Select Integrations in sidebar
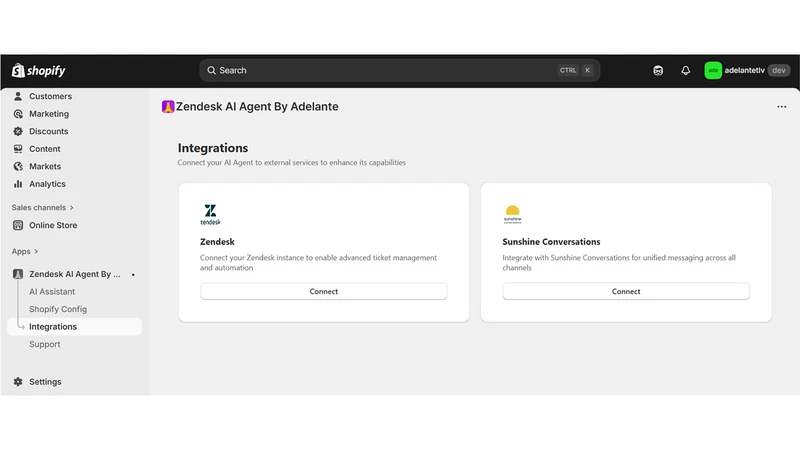Image resolution: width=800 pixels, height=450 pixels. (x=74, y=327)
